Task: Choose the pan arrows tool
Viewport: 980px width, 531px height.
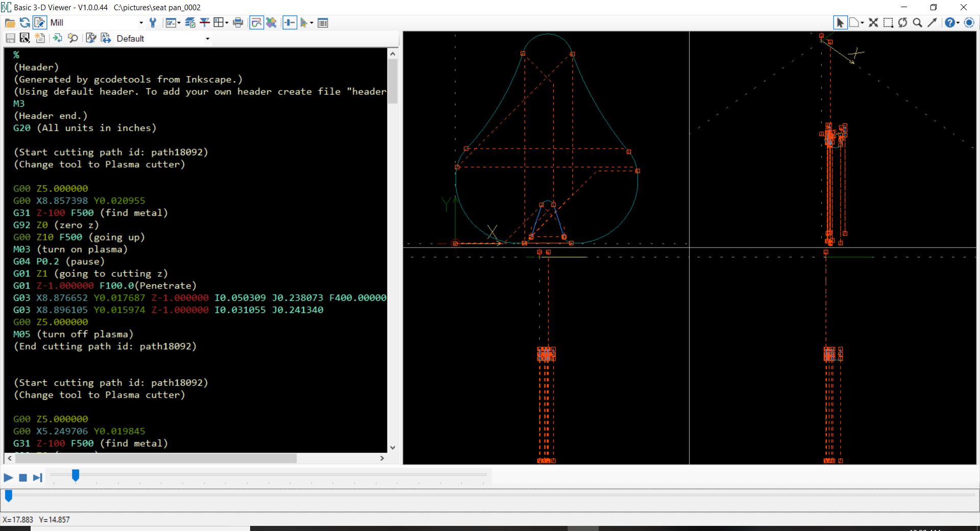Action: point(873,23)
